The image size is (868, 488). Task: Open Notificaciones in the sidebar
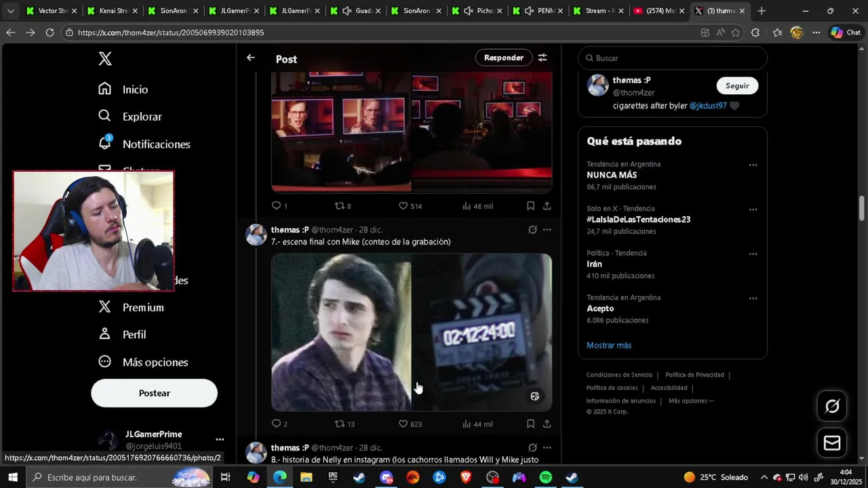click(144, 144)
